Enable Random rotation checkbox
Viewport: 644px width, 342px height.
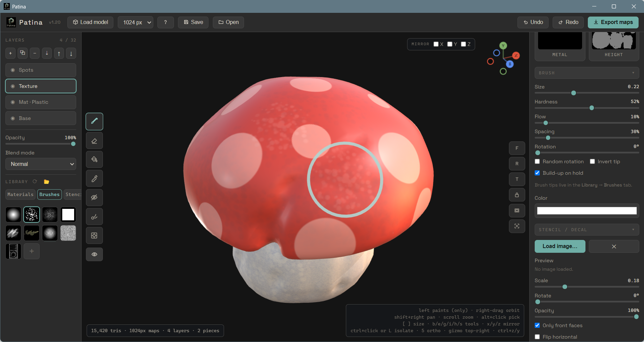(537, 162)
